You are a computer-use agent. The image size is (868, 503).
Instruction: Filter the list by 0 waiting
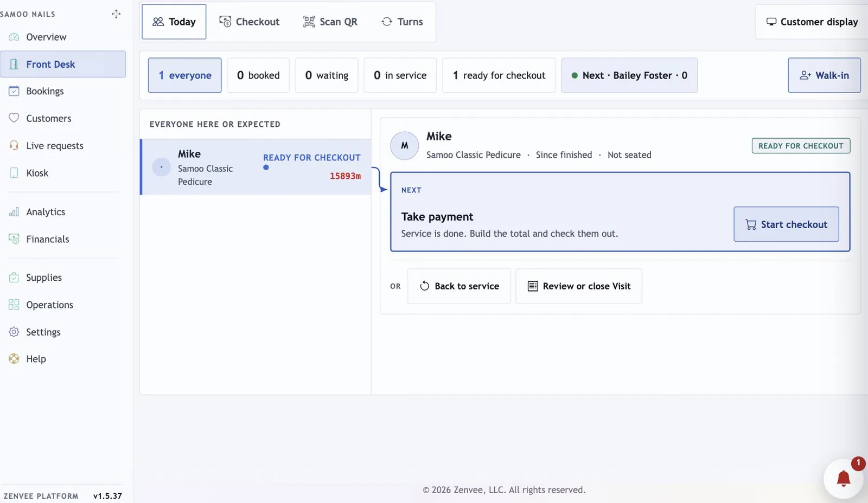pyautogui.click(x=327, y=75)
